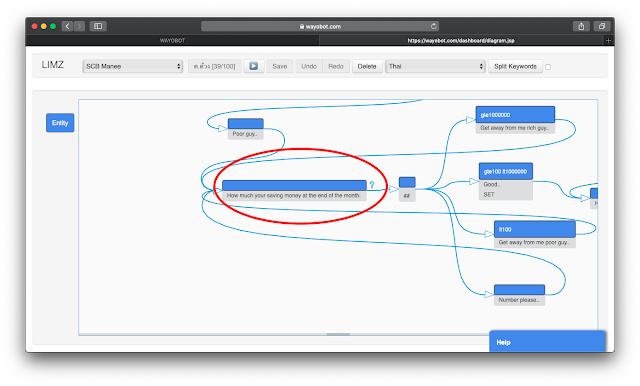
Task: Open the SCB Manee dropdown
Action: 133,66
